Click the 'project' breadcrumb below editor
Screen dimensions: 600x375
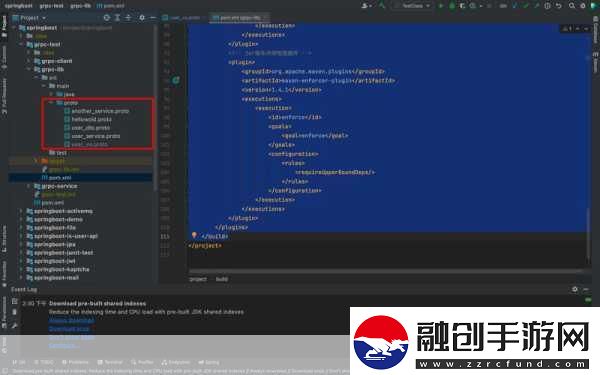[x=198, y=279]
